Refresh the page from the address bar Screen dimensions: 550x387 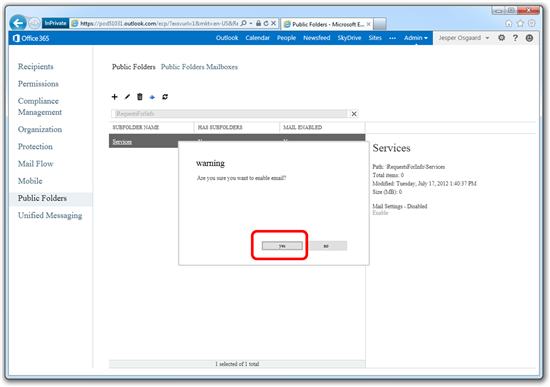click(x=266, y=24)
